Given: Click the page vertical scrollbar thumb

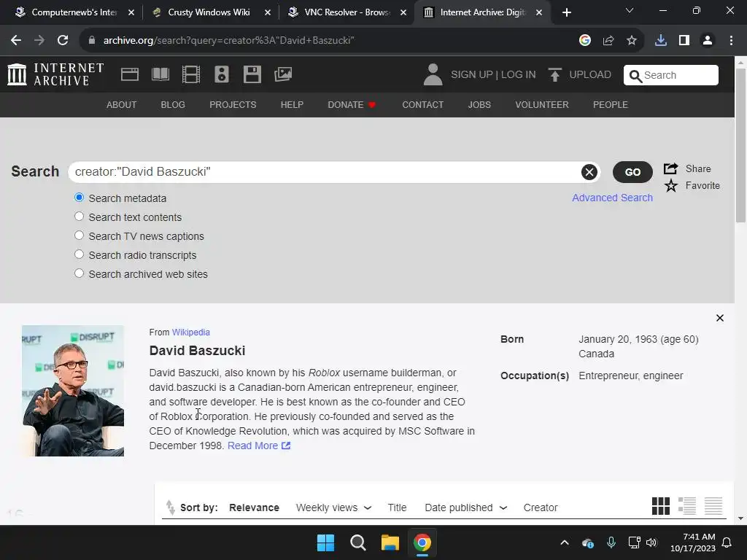Looking at the screenshot, I should (741, 145).
